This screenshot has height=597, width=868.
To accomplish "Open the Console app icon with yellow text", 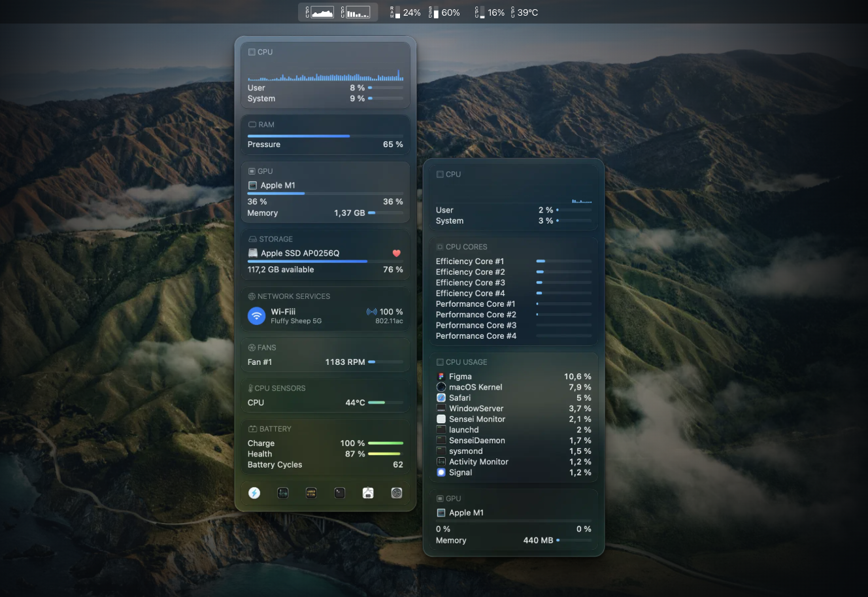I will click(x=311, y=493).
